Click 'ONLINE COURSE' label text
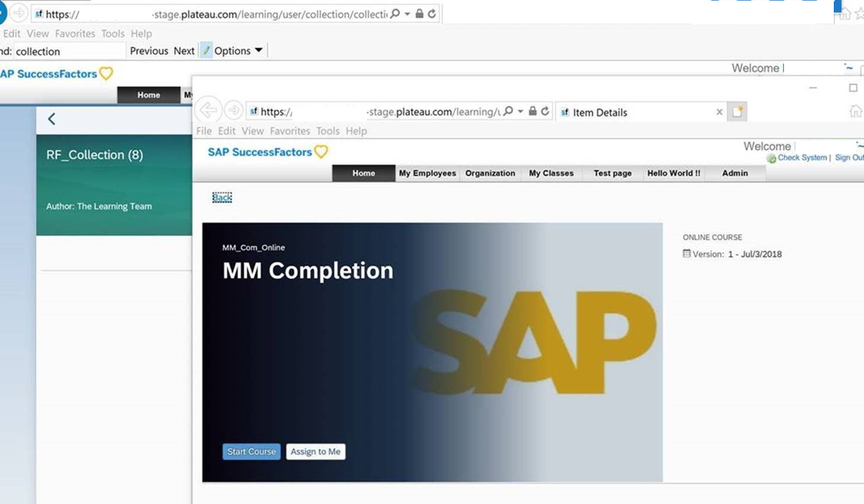The image size is (864, 504). (712, 237)
